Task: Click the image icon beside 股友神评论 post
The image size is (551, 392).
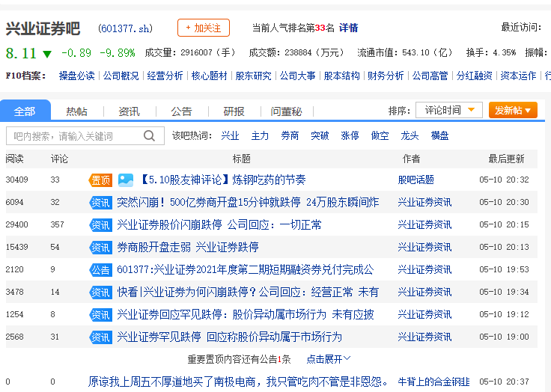Action: pos(126,180)
